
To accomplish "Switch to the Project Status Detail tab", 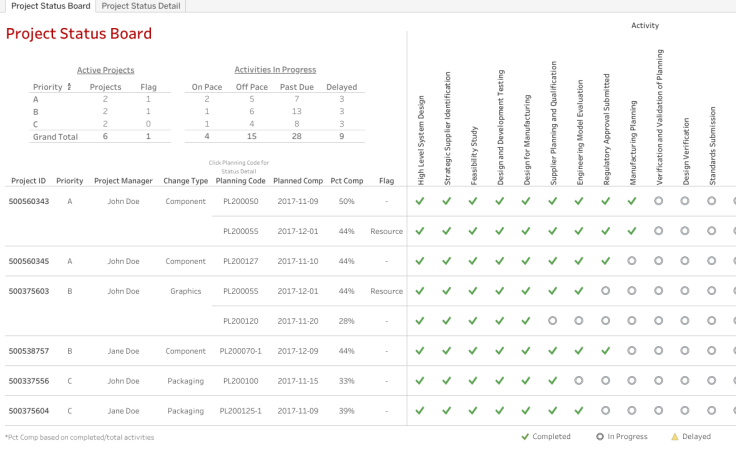I will click(141, 6).
